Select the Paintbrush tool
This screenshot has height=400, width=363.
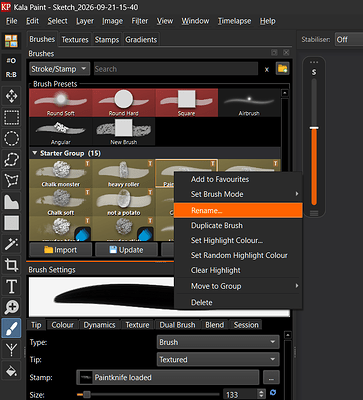12,328
